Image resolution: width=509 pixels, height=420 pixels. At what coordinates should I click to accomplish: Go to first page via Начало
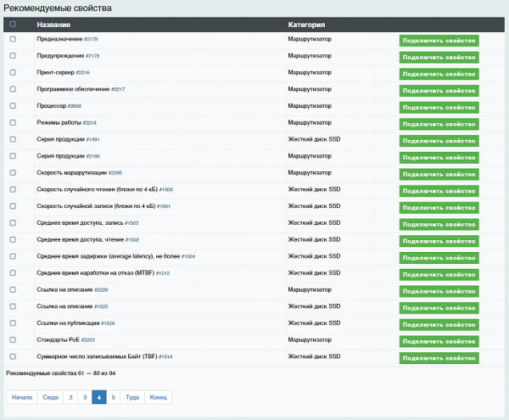22,396
